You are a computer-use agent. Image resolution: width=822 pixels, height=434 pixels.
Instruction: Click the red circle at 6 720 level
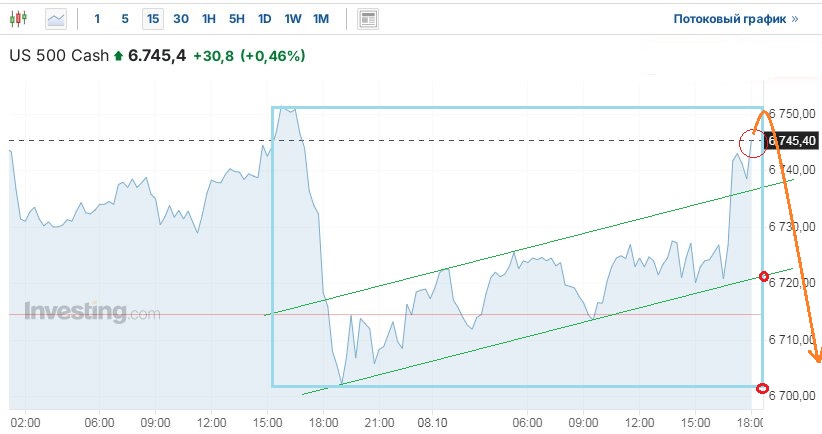(764, 276)
